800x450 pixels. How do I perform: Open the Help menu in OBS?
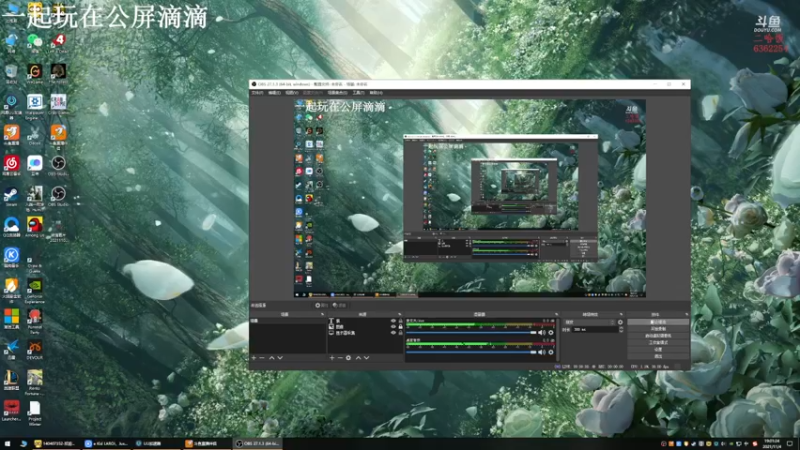pyautogui.click(x=376, y=93)
